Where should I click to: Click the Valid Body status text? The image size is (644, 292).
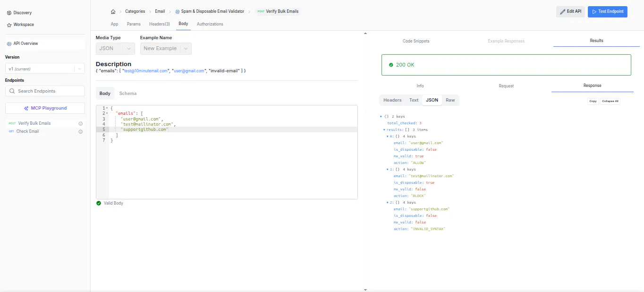click(113, 203)
